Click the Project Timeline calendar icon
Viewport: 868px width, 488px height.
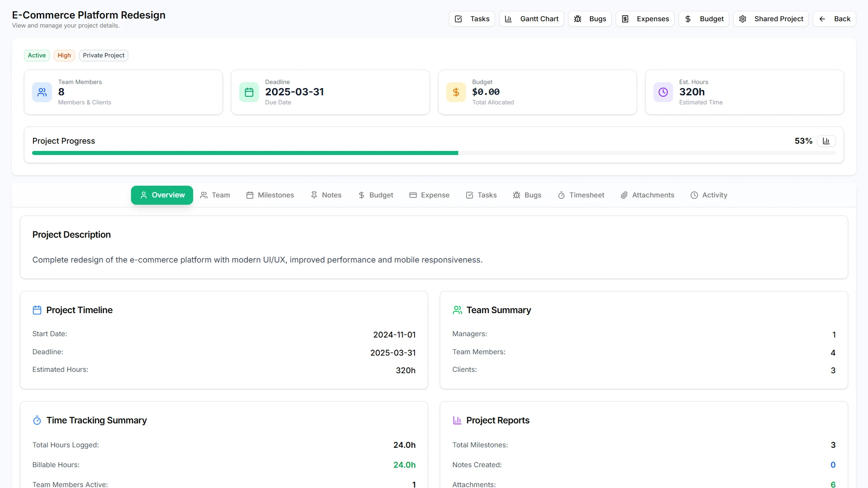coord(37,310)
